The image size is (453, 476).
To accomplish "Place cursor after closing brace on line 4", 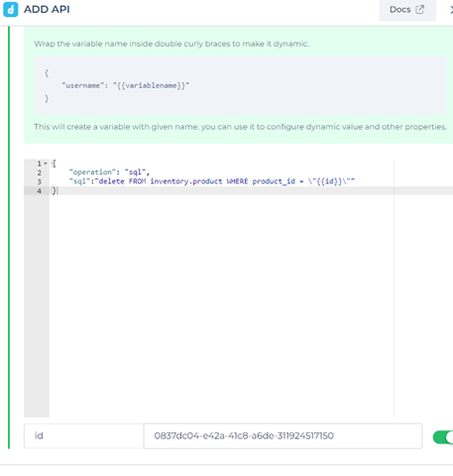I will pos(57,190).
